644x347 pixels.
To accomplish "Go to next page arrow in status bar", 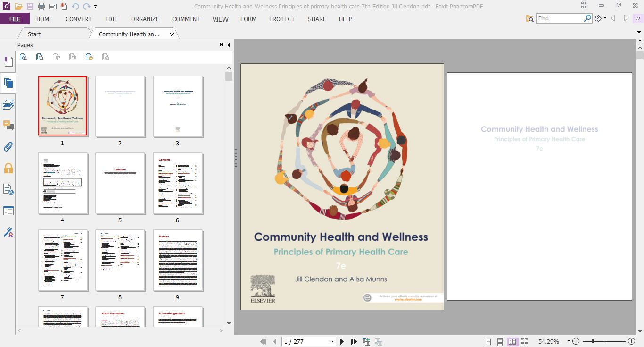I will click(342, 341).
